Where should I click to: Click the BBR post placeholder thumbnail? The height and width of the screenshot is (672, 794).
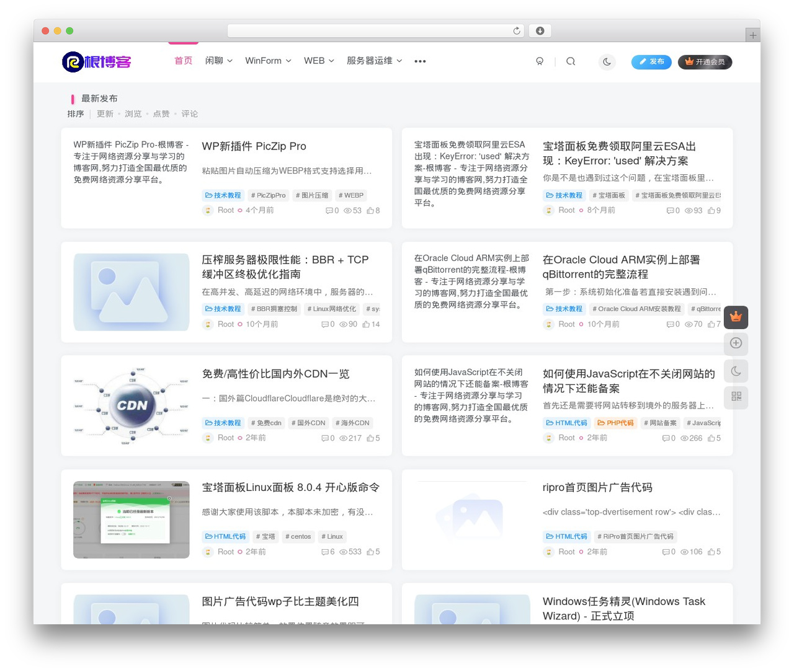pos(132,292)
